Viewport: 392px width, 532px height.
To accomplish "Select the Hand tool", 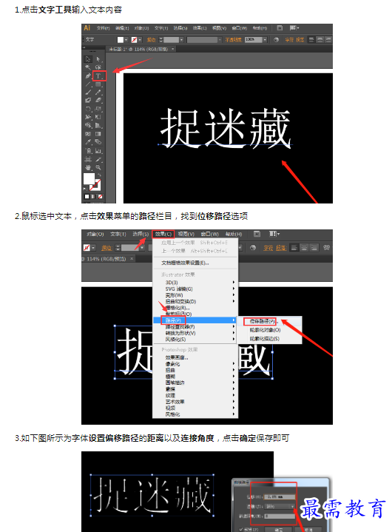I will [x=88, y=168].
